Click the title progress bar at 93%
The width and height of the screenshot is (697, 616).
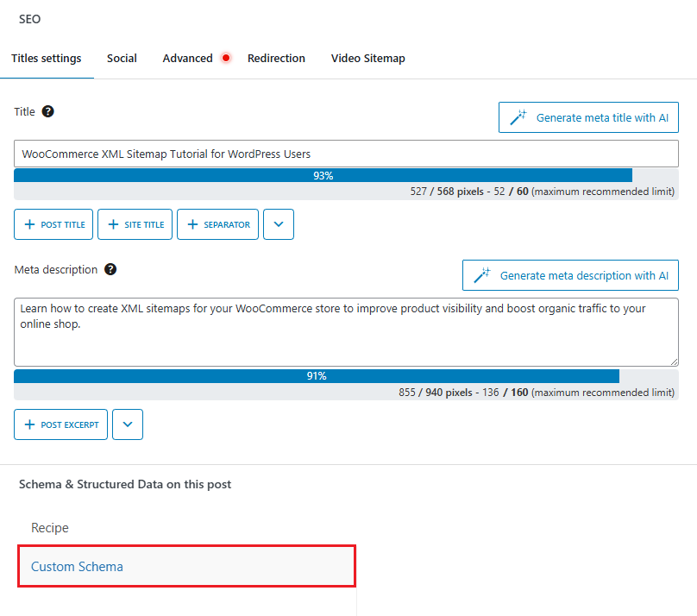tap(323, 175)
